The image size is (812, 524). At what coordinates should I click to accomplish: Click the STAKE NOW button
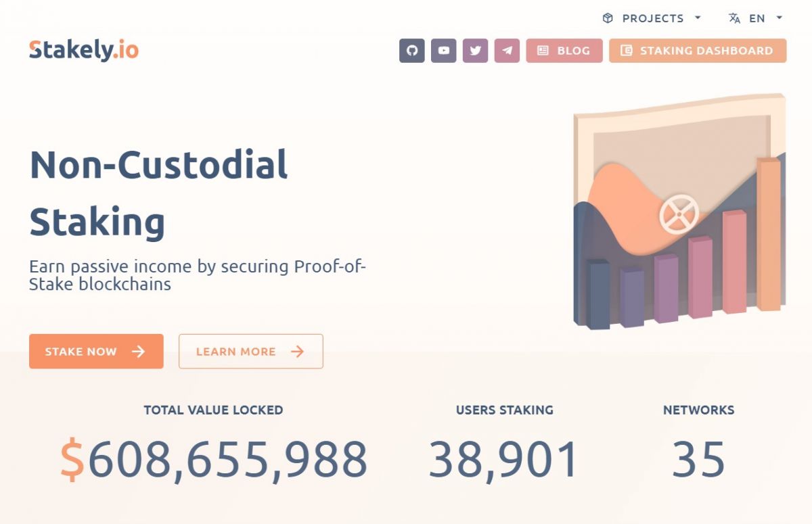(95, 351)
